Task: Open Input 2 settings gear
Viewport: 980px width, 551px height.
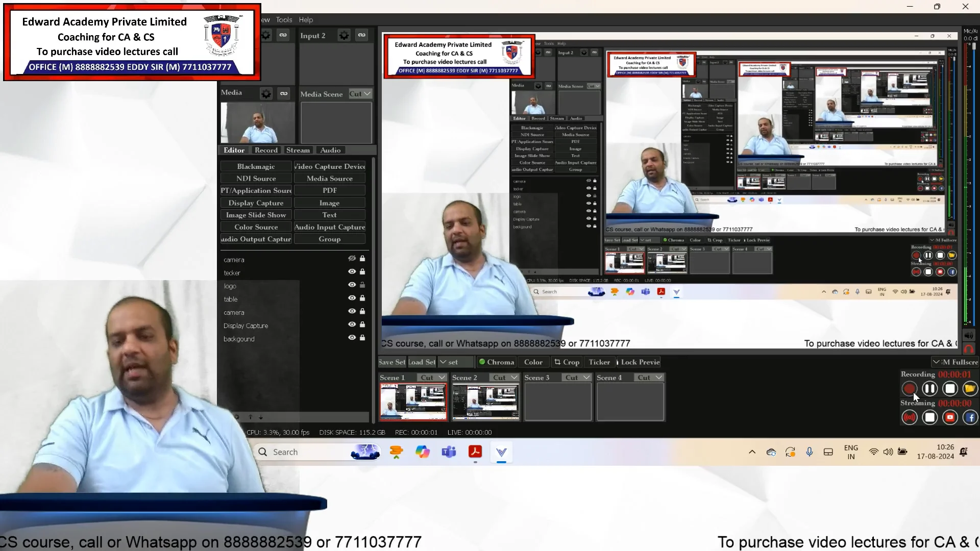Action: click(344, 35)
